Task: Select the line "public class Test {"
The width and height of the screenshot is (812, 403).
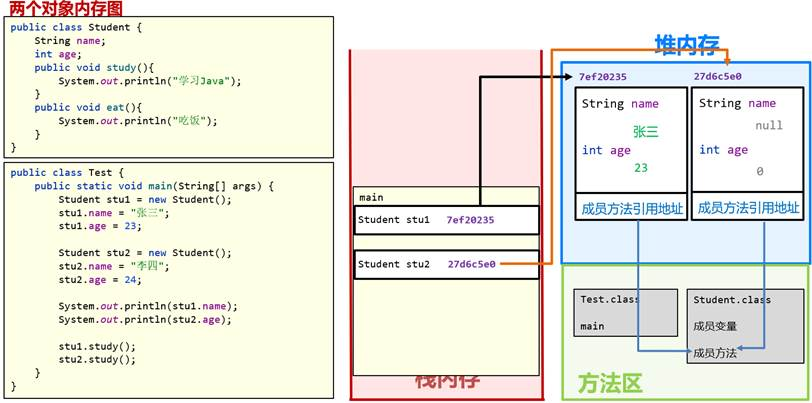Action: pyautogui.click(x=67, y=172)
